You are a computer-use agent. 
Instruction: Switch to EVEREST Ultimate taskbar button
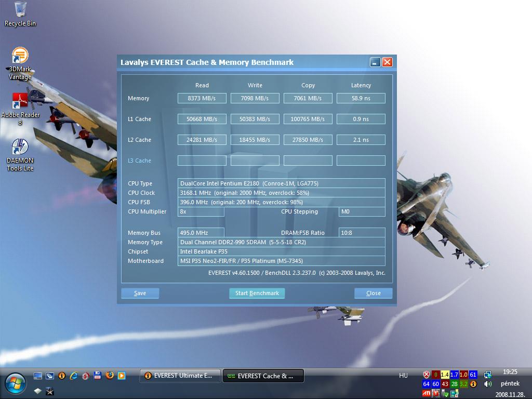coord(180,376)
